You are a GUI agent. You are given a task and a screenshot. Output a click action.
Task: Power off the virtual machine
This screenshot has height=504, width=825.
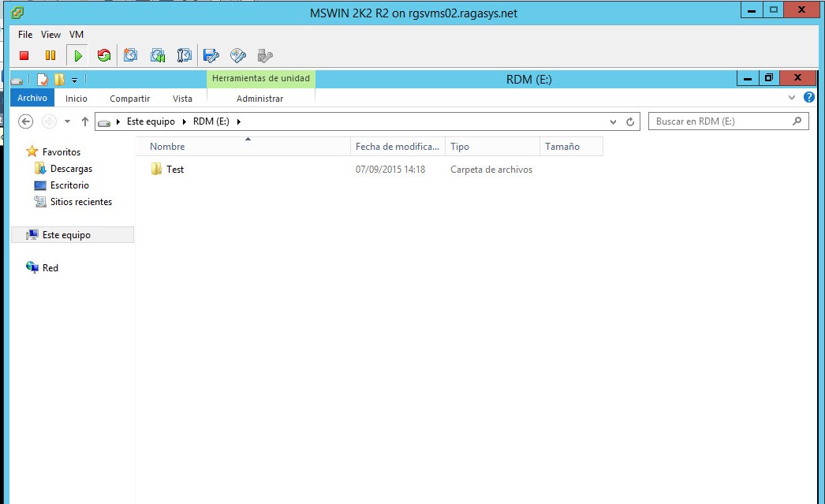[x=24, y=55]
